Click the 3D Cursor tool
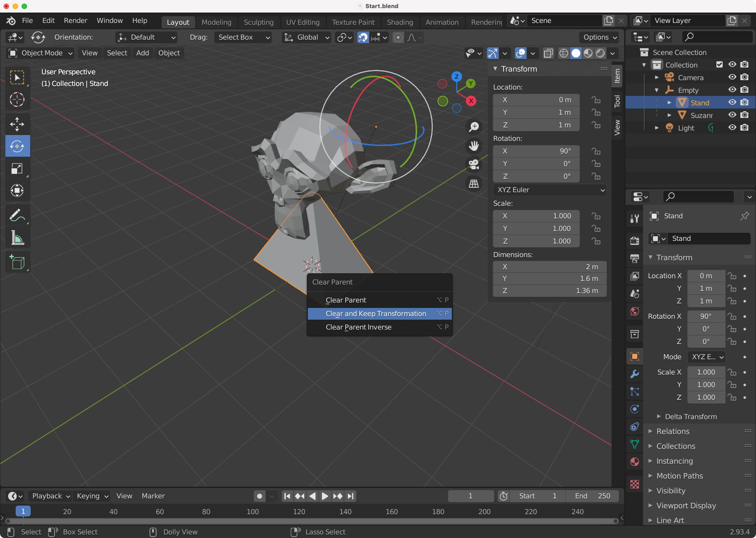Screen dimensions: 756x538 click(17, 99)
